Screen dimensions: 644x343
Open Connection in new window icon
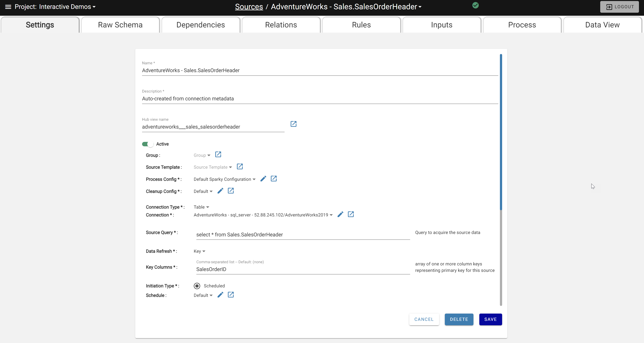pos(351,214)
